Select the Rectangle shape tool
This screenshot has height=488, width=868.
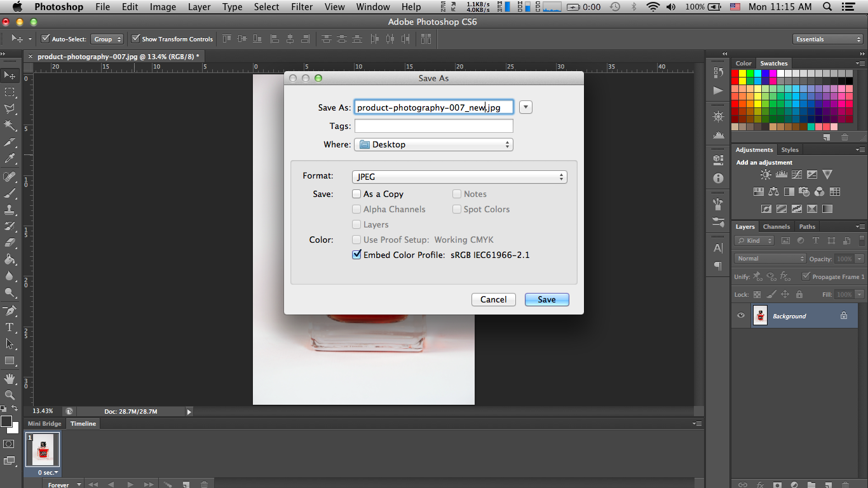pos(10,361)
